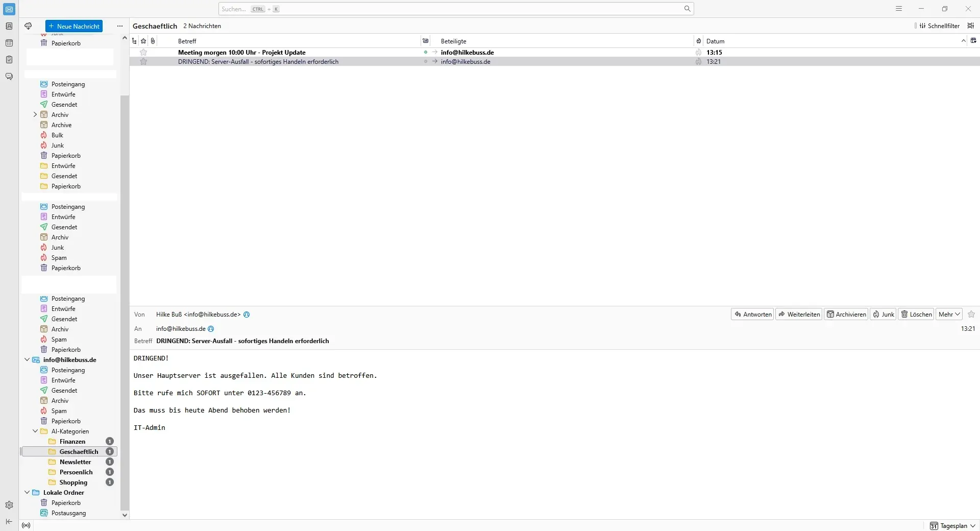Click folder pane scroll down arrow
This screenshot has height=531, width=980.
point(125,515)
